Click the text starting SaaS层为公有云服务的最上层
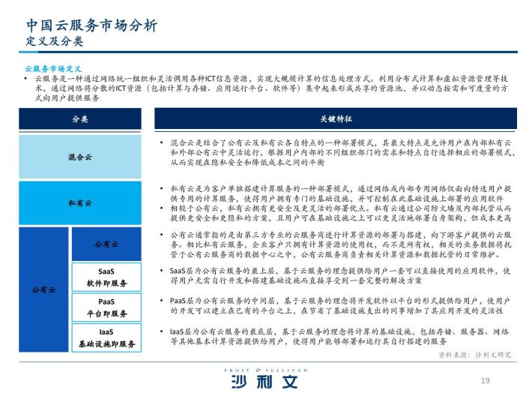Viewport: 532px width, 399px height. tap(340, 276)
